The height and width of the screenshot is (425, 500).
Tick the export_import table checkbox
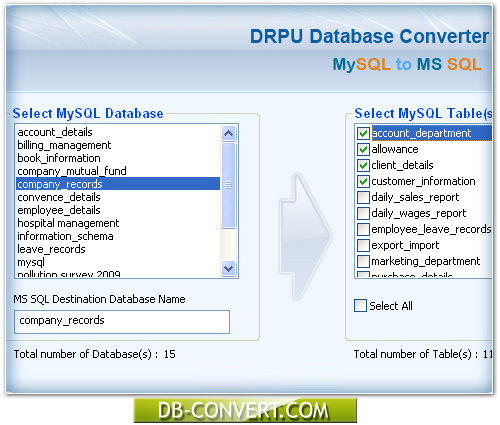(x=363, y=245)
